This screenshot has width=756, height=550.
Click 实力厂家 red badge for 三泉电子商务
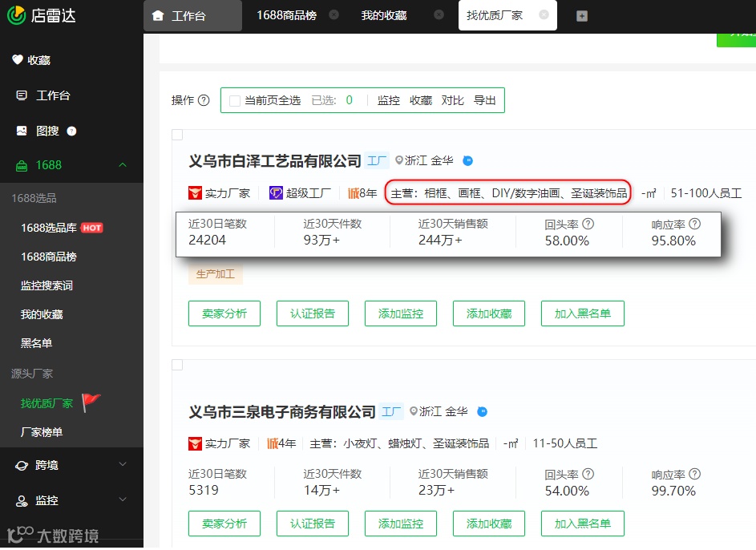click(195, 443)
